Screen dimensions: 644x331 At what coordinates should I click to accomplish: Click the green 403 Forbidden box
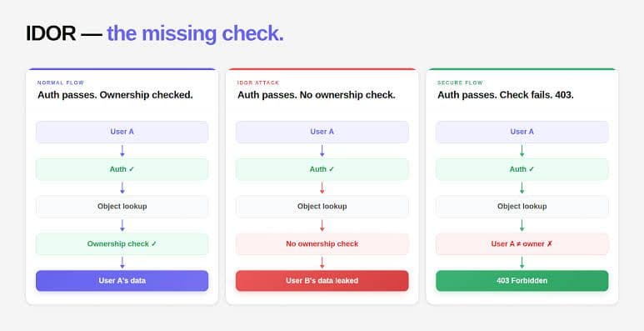[x=522, y=281]
